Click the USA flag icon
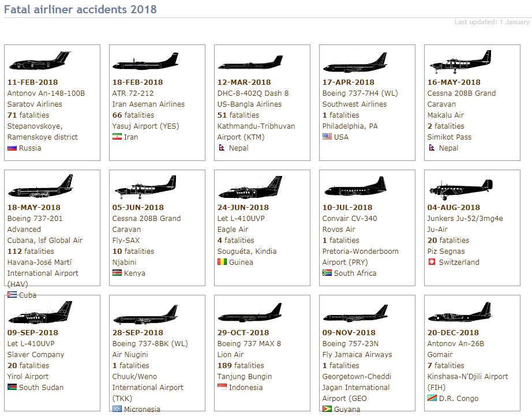 pos(327,137)
